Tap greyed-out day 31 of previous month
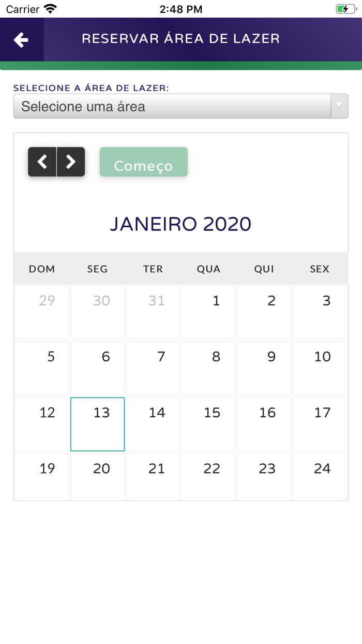The image size is (362, 644). coord(153,312)
